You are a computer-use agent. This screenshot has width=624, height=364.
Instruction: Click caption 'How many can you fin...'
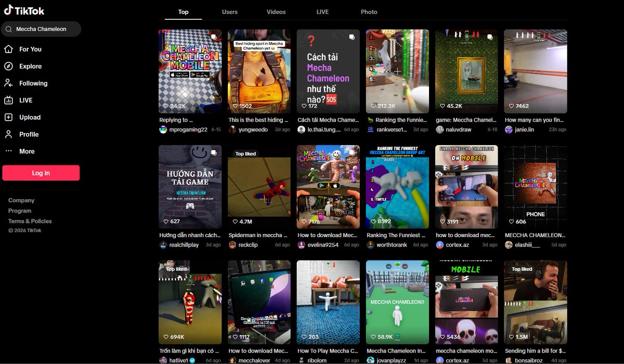click(x=536, y=120)
